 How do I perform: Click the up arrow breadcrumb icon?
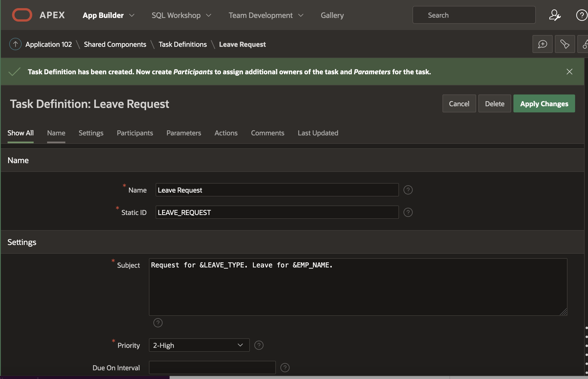pyautogui.click(x=15, y=44)
